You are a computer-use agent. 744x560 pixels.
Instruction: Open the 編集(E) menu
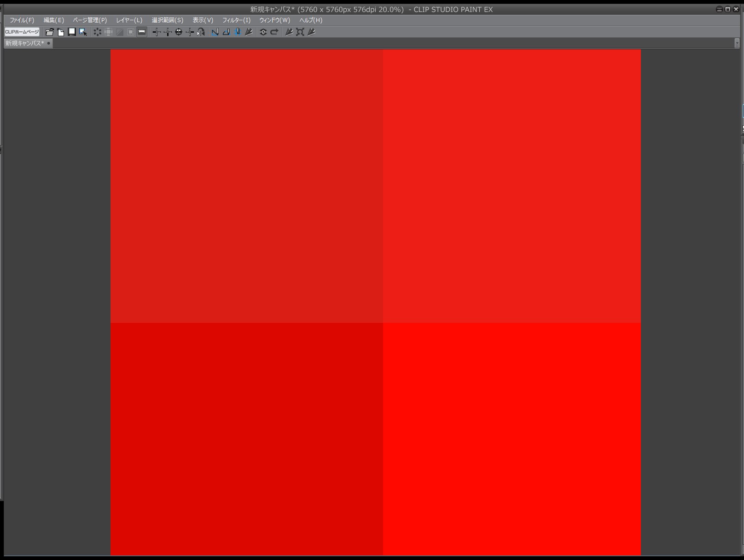53,20
